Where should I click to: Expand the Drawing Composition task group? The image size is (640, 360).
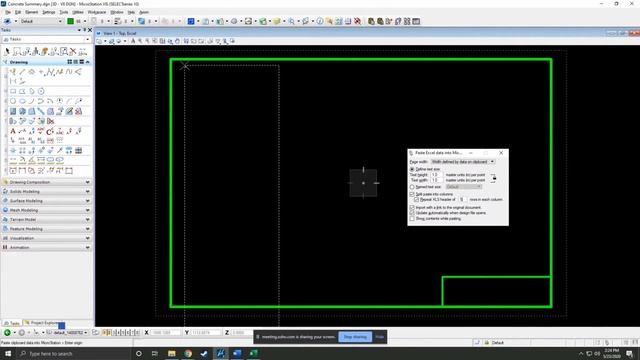(x=46, y=182)
